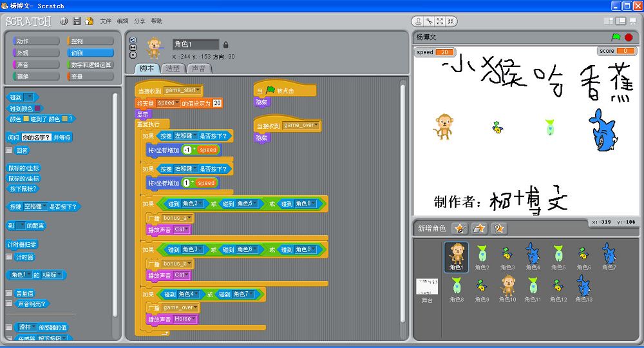Click the save project disk icon
Image resolution: width=644 pixels, height=348 pixels.
pos(77,21)
